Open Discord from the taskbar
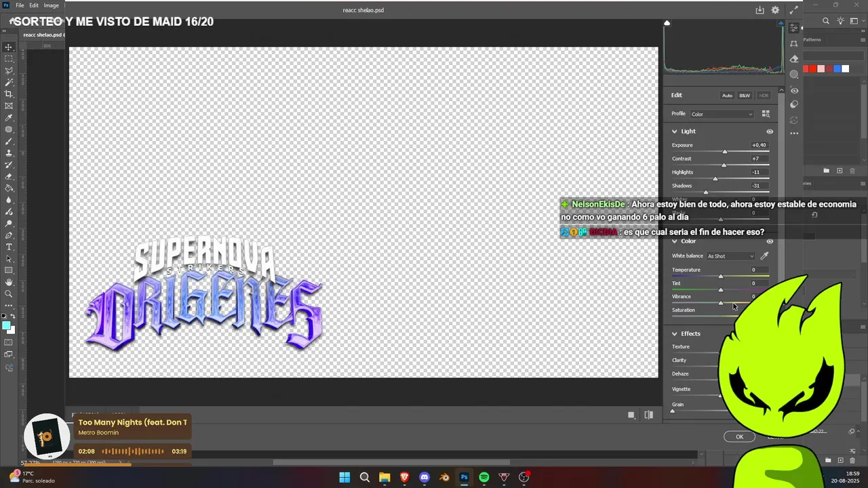 coord(425,477)
